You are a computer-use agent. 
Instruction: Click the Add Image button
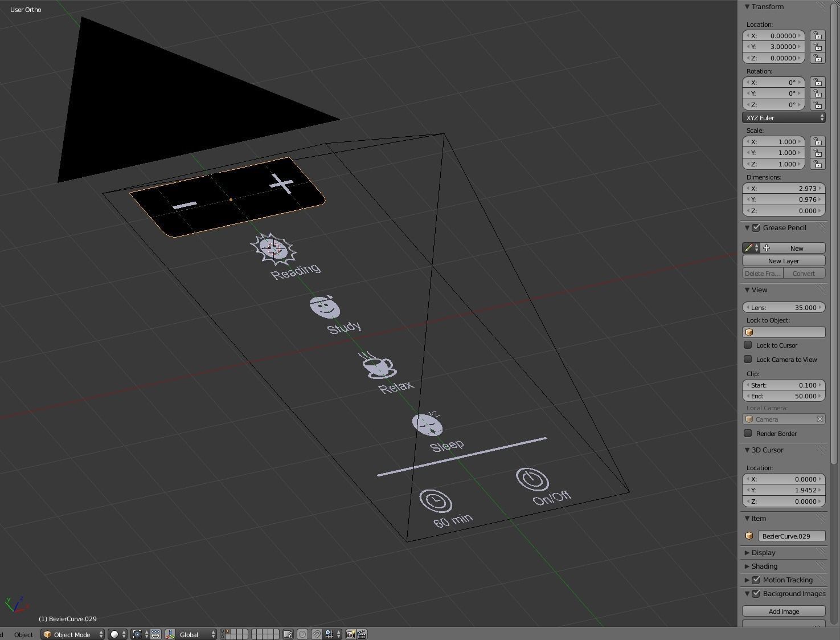pyautogui.click(x=784, y=612)
